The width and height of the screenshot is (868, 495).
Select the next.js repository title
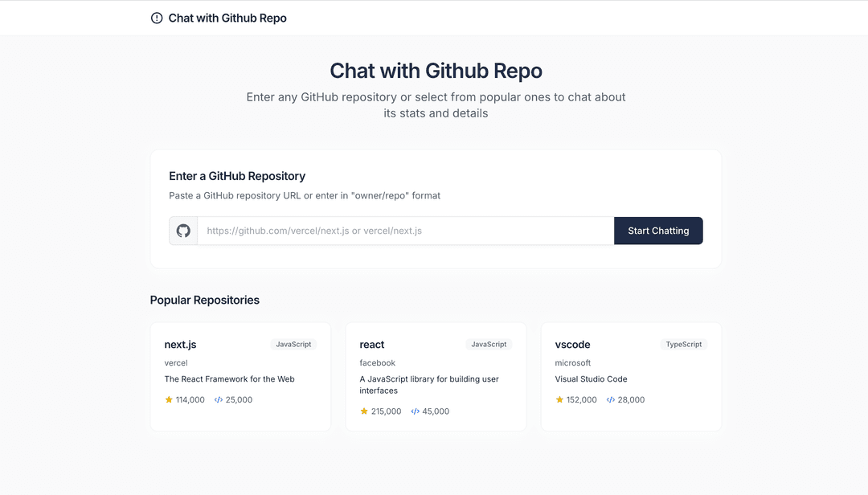pyautogui.click(x=181, y=345)
